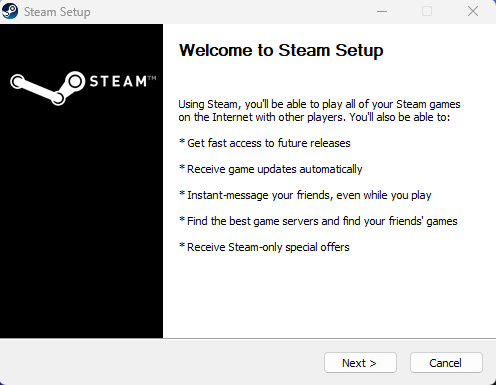The image size is (496, 385).
Task: Click the greyed-out maximize window button
Action: coord(427,11)
